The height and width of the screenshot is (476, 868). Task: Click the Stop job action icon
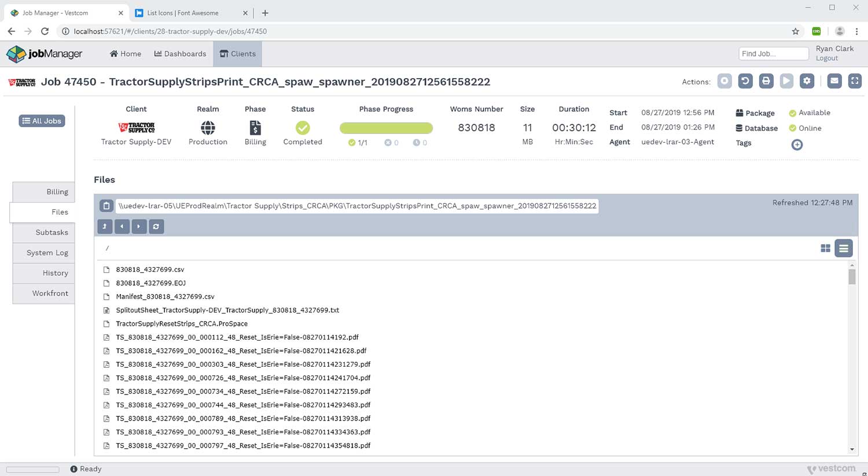pyautogui.click(x=724, y=81)
